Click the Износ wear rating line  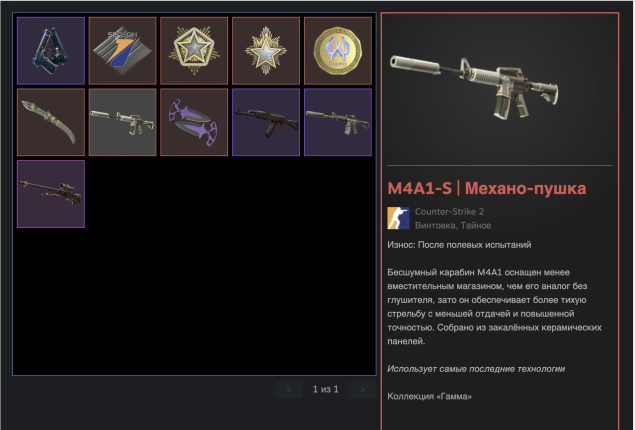coord(459,245)
